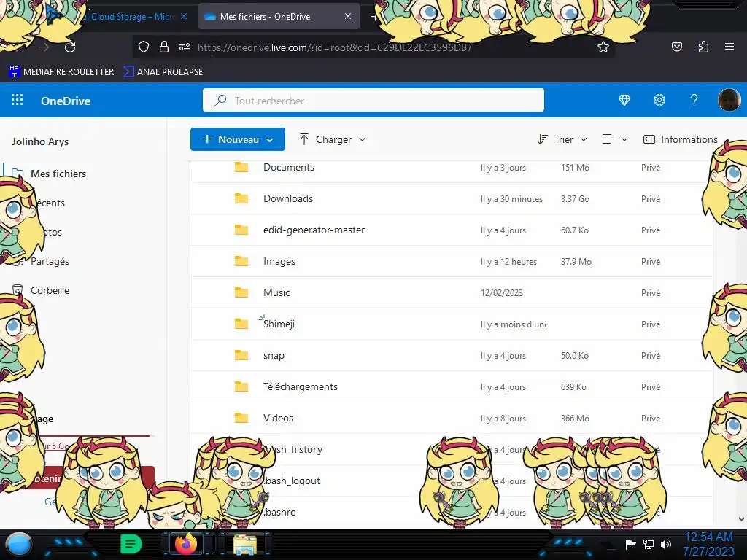Click the Downloads folder icon

click(241, 198)
